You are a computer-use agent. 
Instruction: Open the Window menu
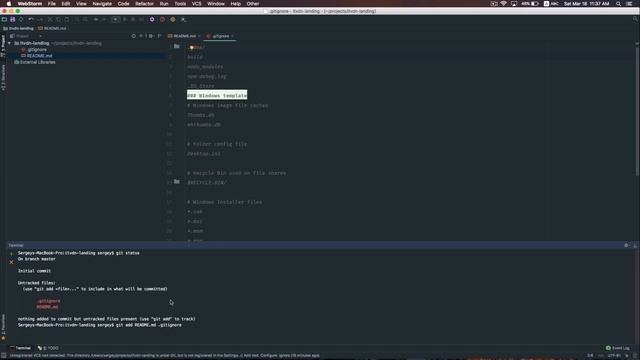point(216,4)
